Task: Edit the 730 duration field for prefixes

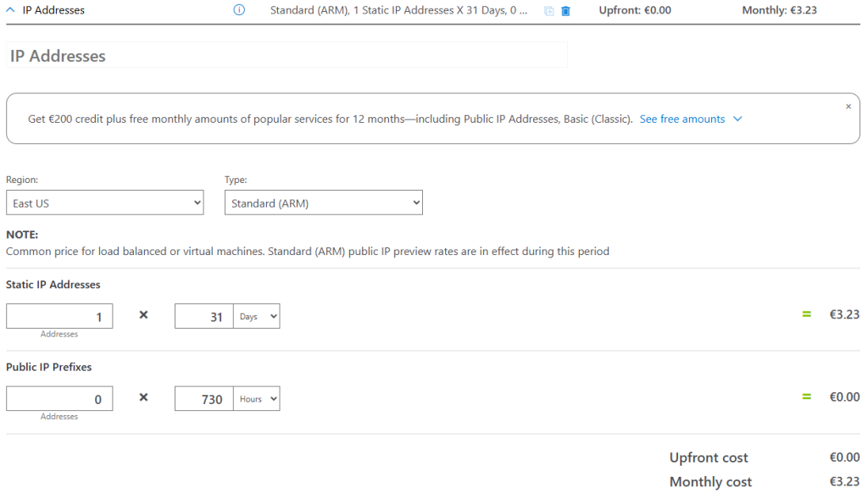Action: (x=203, y=398)
